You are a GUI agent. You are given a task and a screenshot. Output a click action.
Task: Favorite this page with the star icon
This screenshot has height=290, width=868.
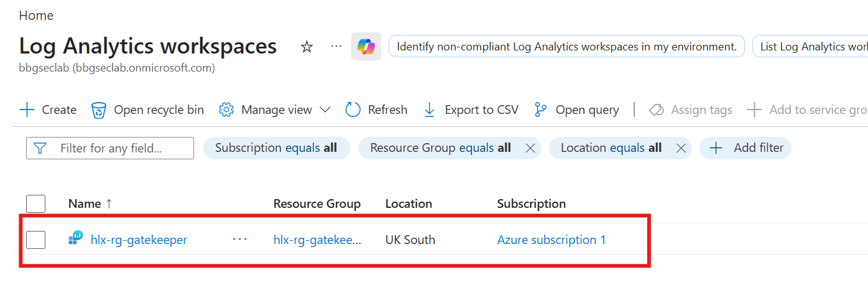tap(307, 47)
